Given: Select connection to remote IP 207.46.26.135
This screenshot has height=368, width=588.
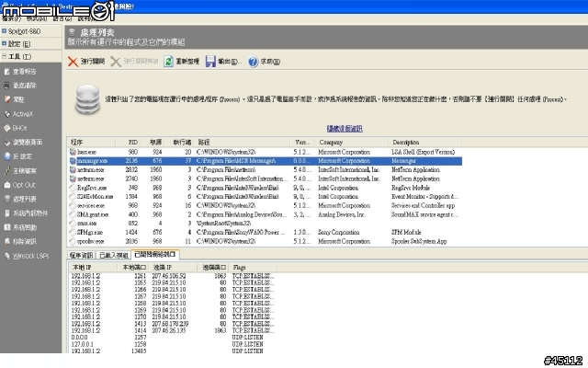Looking at the screenshot, I should pos(173,330).
